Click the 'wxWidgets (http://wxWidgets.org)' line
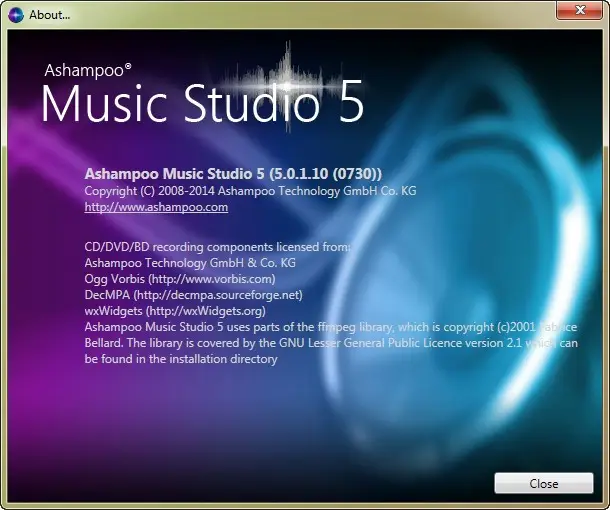The width and height of the screenshot is (610, 510). coord(175,311)
